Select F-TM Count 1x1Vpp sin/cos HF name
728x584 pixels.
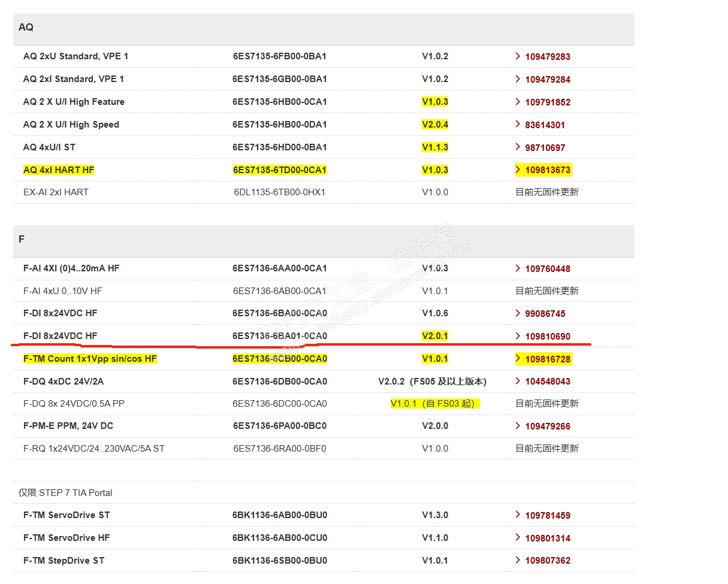click(90, 359)
